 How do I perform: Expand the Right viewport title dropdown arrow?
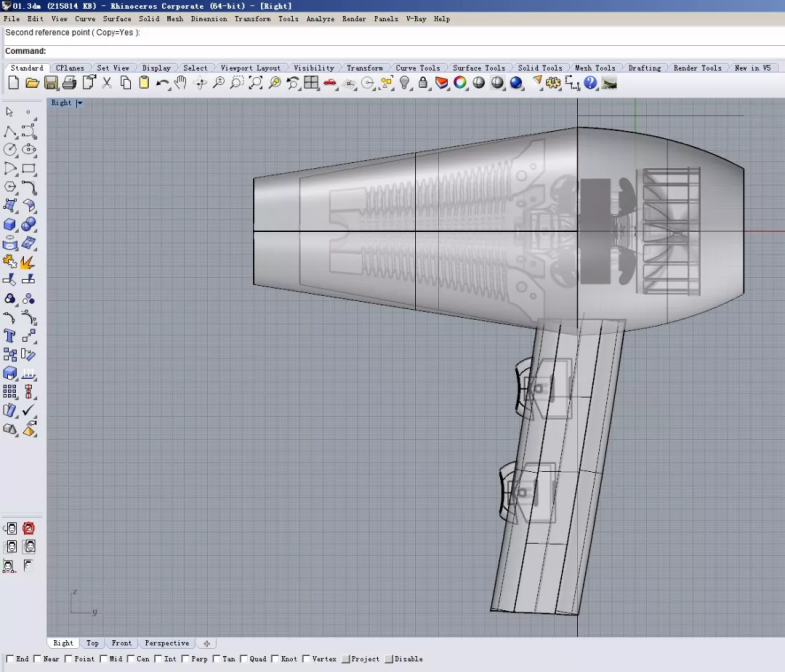coord(79,103)
